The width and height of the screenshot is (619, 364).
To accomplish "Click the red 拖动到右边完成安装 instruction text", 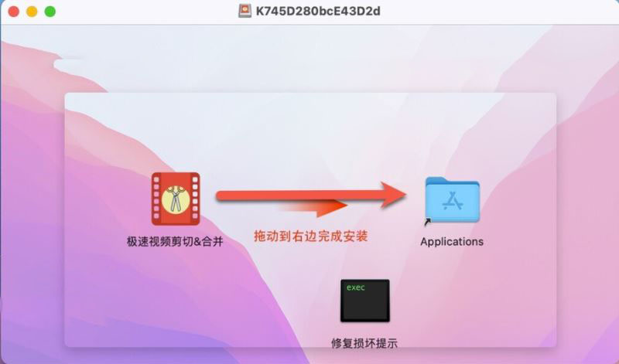I will (x=311, y=236).
